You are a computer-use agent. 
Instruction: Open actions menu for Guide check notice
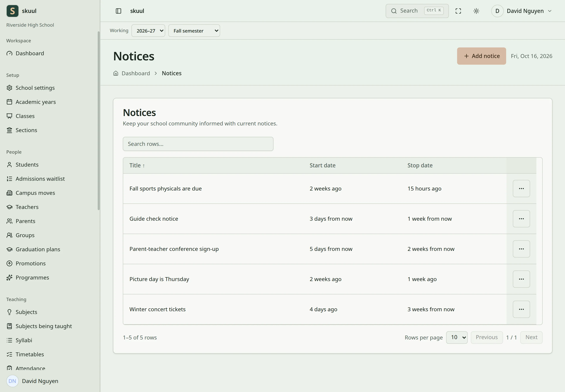pos(521,219)
